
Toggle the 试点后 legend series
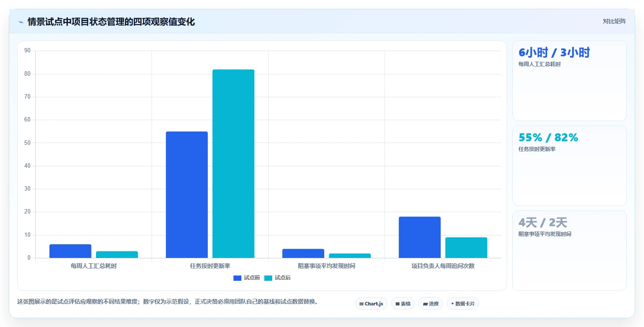point(278,278)
